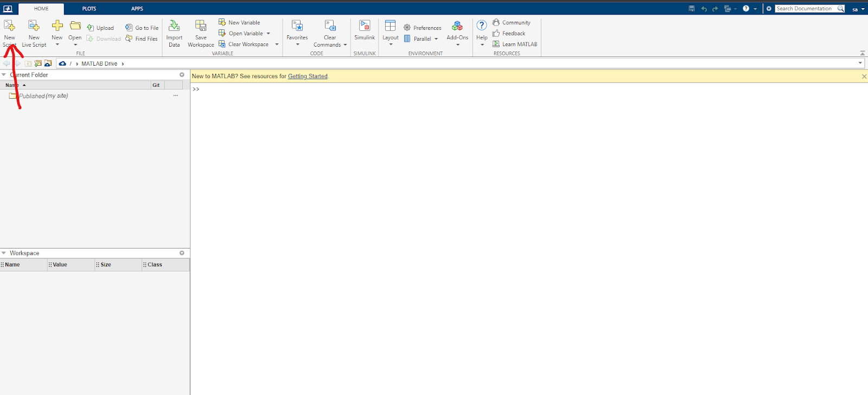868x395 pixels.
Task: Click the Redo arrow in top bar
Action: 715,9
